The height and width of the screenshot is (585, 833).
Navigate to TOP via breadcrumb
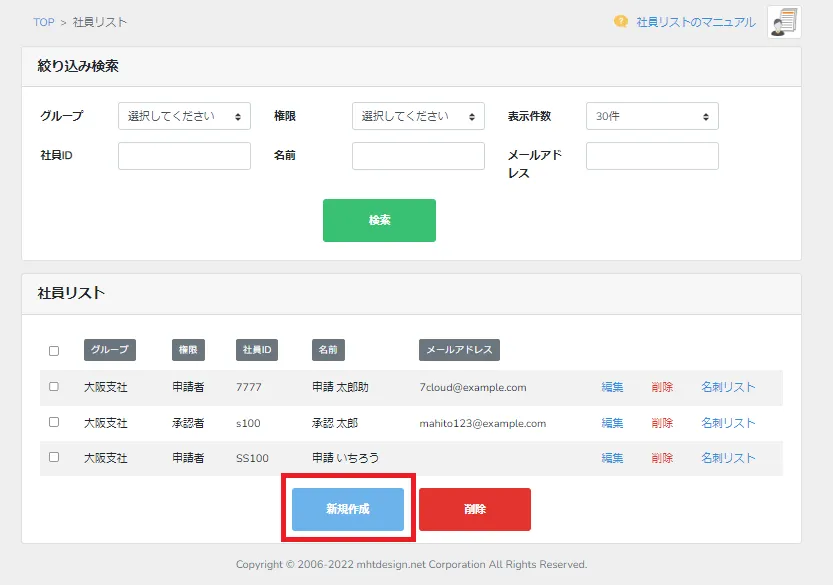(x=43, y=21)
